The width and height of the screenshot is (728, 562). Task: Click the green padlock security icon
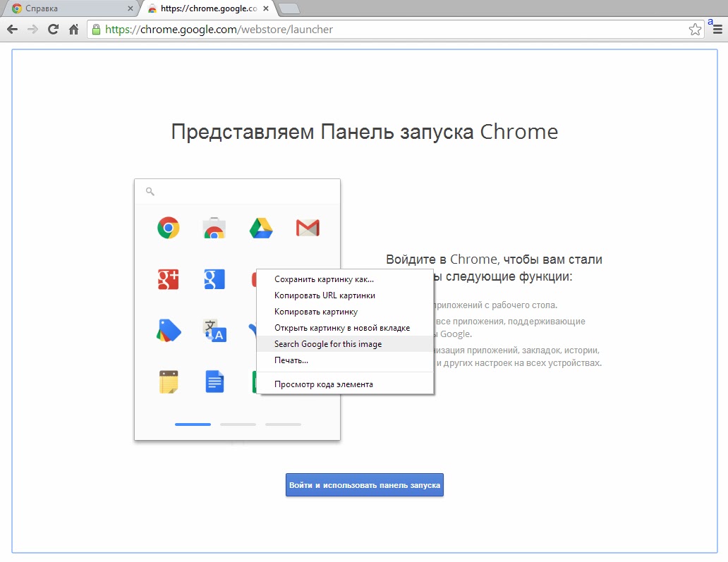(x=96, y=30)
